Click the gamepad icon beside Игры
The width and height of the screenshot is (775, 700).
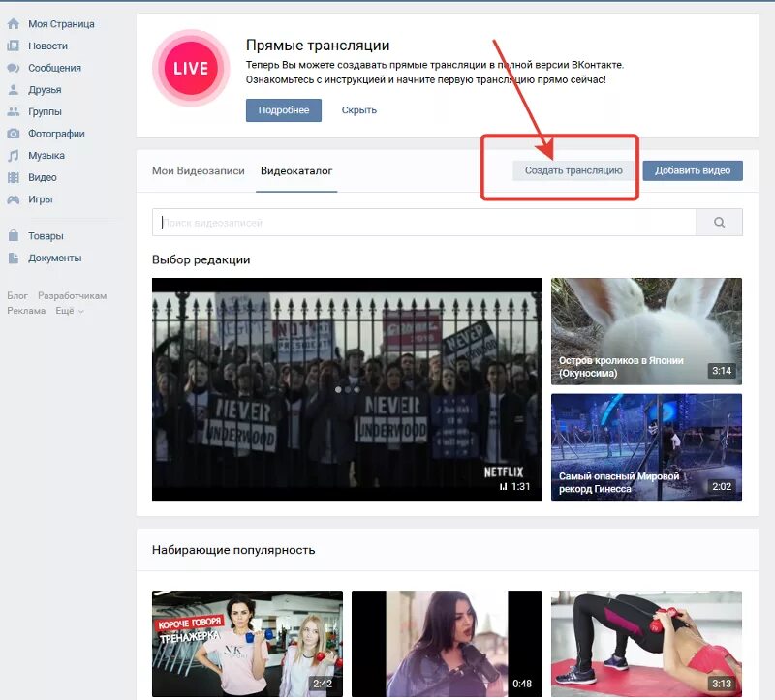[14, 199]
